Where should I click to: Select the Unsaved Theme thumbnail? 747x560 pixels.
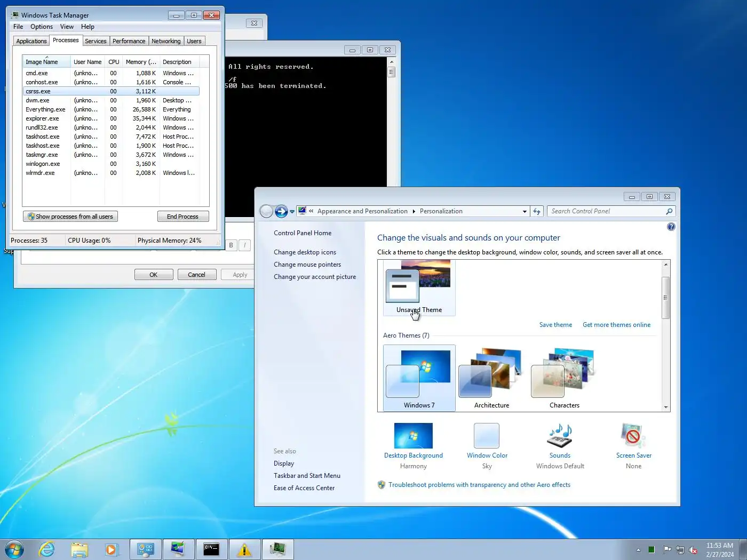coord(419,287)
